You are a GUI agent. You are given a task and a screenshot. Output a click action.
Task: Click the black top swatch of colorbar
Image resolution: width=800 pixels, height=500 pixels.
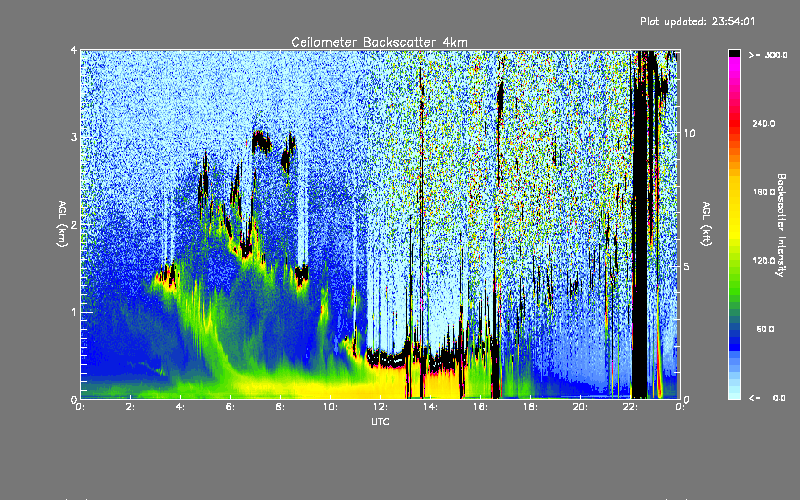[x=734, y=53]
